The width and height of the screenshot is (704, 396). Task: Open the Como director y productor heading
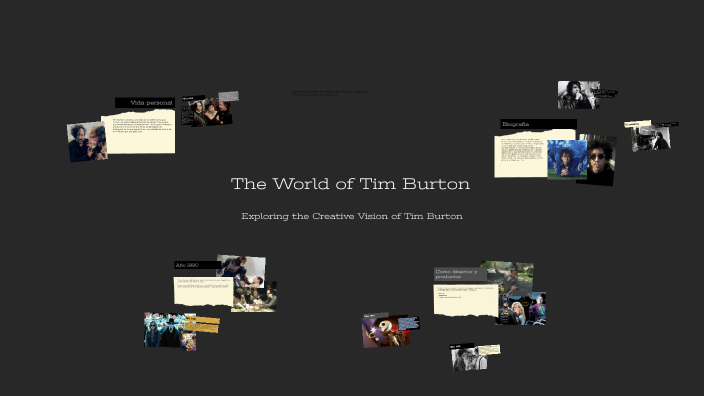[460, 274]
